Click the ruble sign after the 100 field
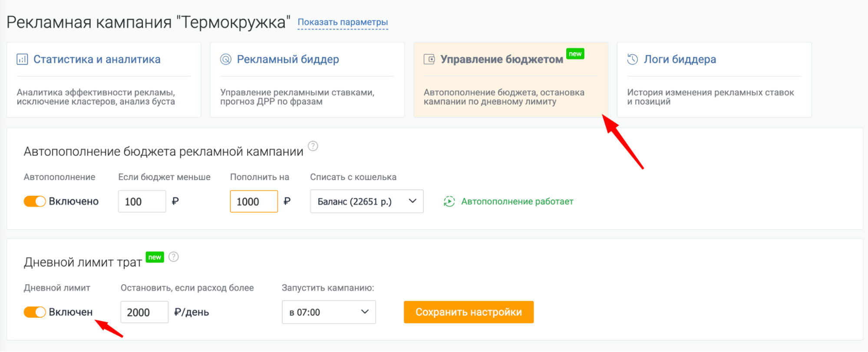 pyautogui.click(x=175, y=201)
